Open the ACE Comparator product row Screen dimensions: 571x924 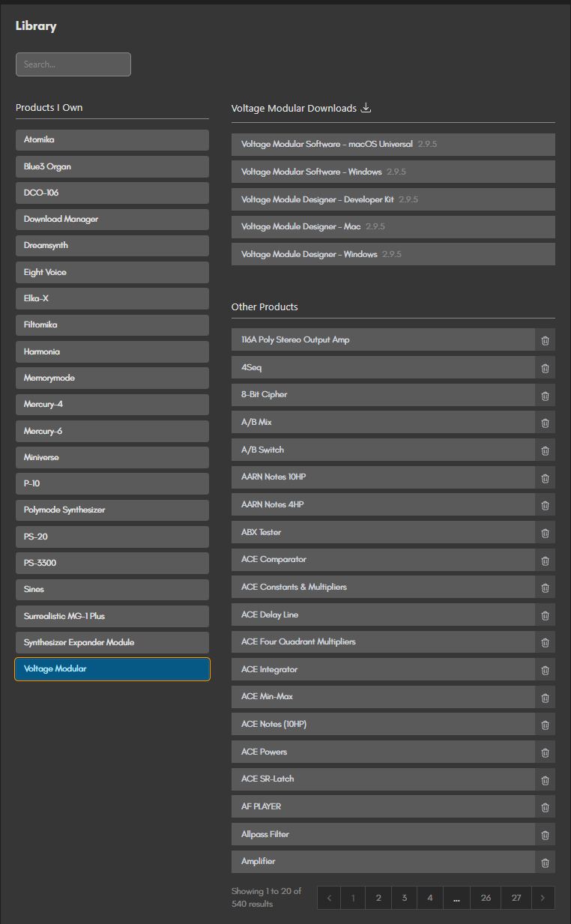click(x=383, y=560)
